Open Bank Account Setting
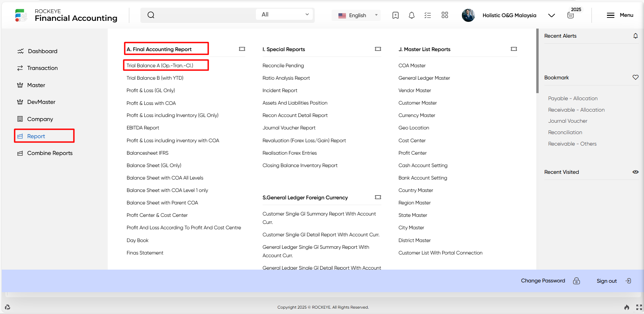 point(423,178)
